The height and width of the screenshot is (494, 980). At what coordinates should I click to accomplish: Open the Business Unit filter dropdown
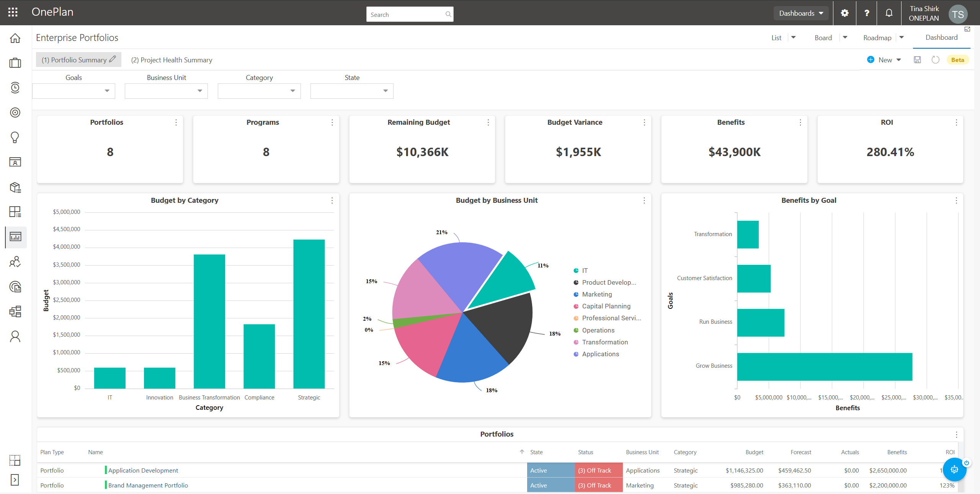click(x=166, y=91)
